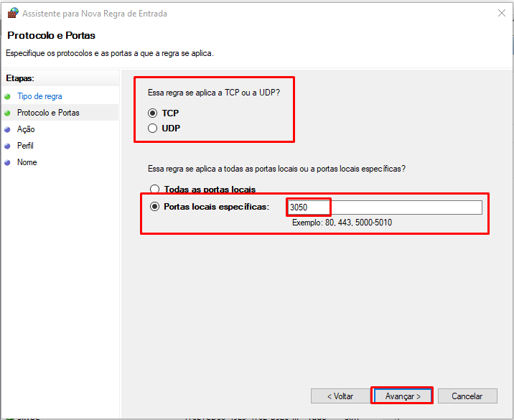514x420 pixels.
Task: Click the port field containing 3050
Action: [x=384, y=207]
